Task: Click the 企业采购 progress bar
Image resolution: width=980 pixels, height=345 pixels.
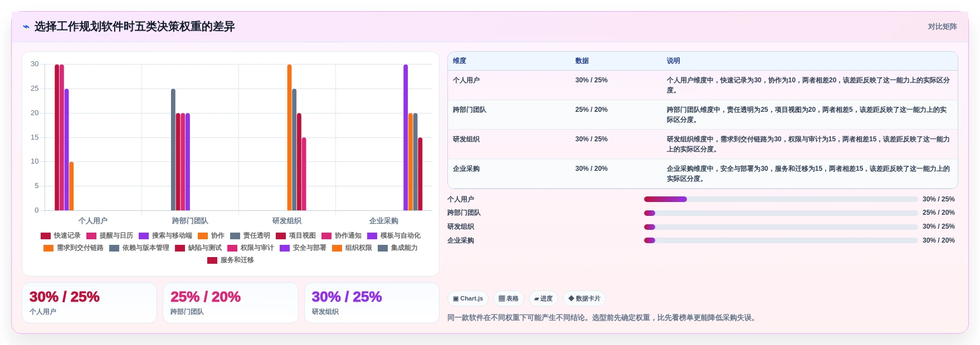Action: click(781, 240)
